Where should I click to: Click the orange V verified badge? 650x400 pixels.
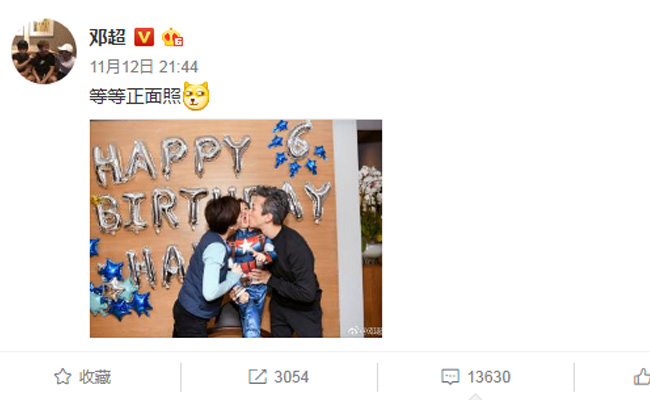coord(144,37)
